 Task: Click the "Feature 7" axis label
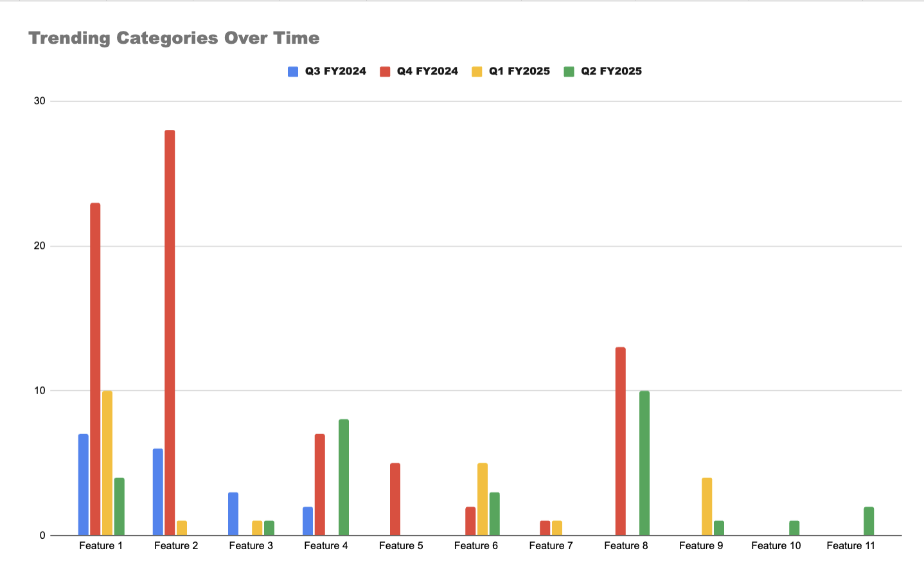click(551, 546)
